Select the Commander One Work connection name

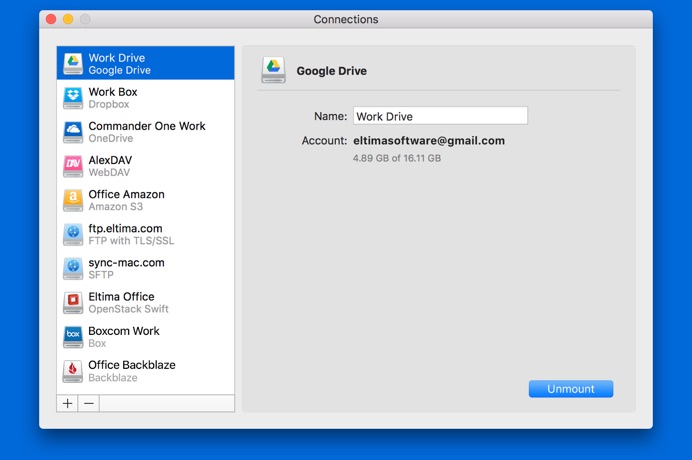click(x=147, y=126)
